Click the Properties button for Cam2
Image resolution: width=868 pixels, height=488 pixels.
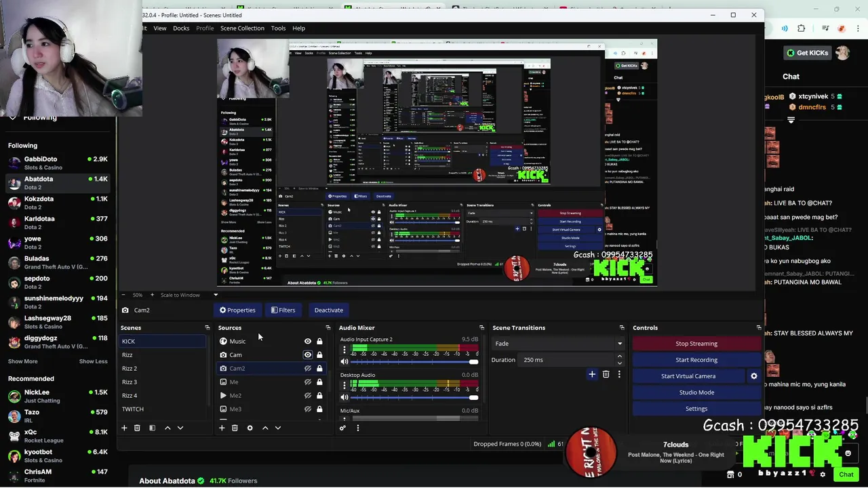237,310
